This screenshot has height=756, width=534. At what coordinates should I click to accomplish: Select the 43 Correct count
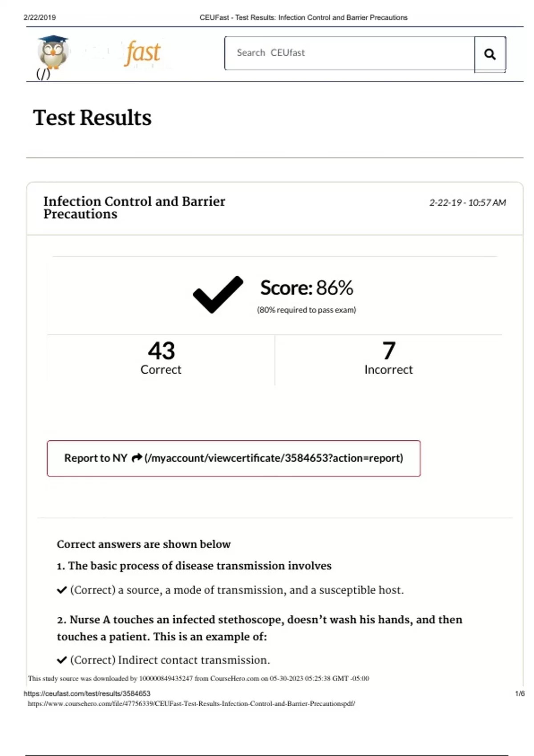click(161, 358)
